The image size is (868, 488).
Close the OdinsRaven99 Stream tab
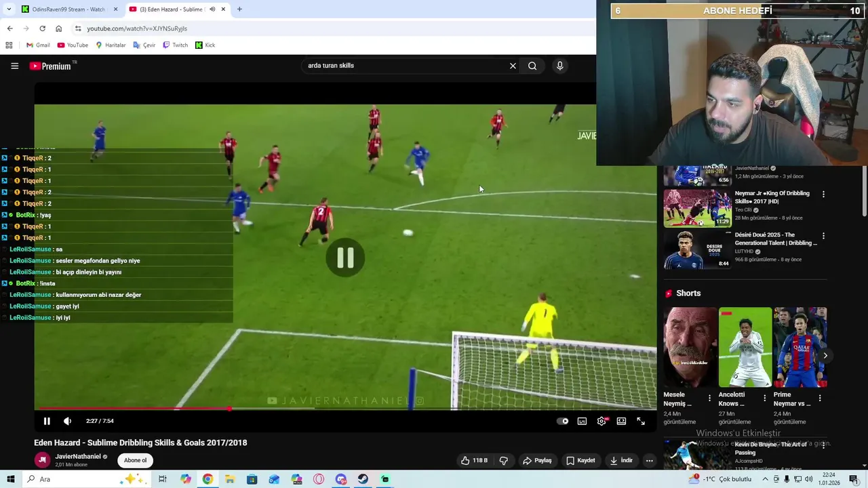(x=115, y=9)
